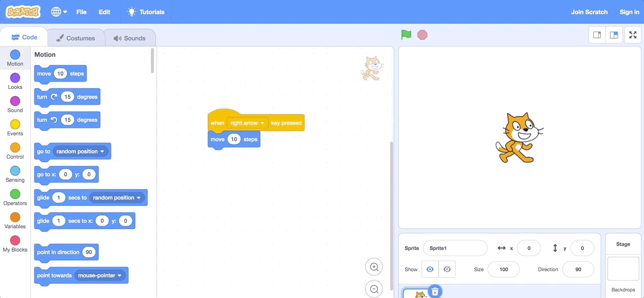Image resolution: width=644 pixels, height=298 pixels.
Task: Select the Variables block category
Action: pos(15,220)
